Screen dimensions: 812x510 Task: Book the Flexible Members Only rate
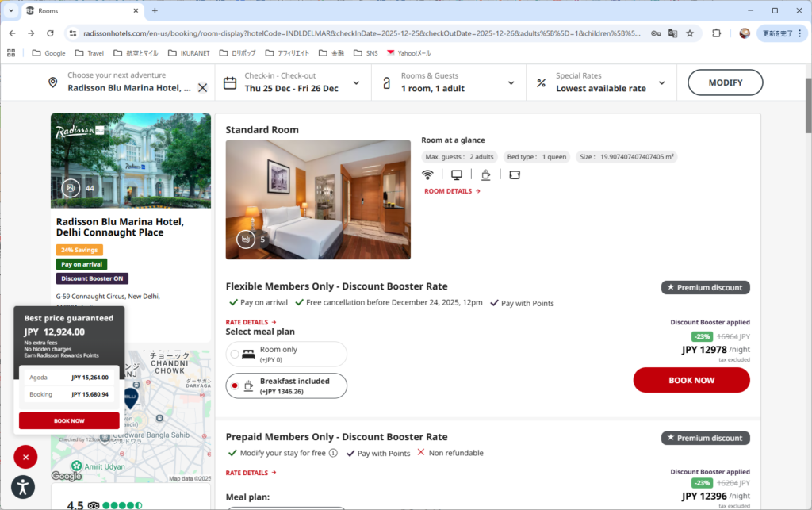pos(691,380)
